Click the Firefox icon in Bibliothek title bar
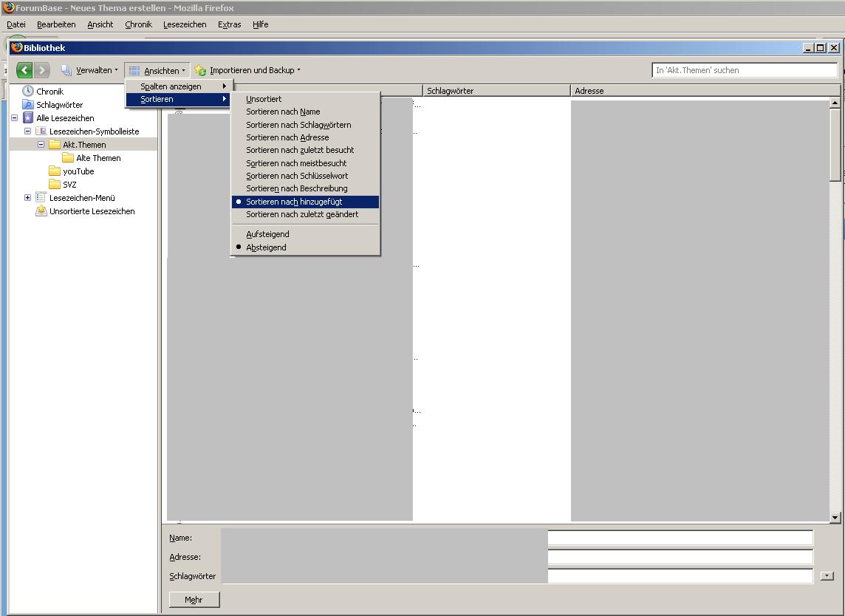This screenshot has height=616, width=845. click(x=17, y=47)
